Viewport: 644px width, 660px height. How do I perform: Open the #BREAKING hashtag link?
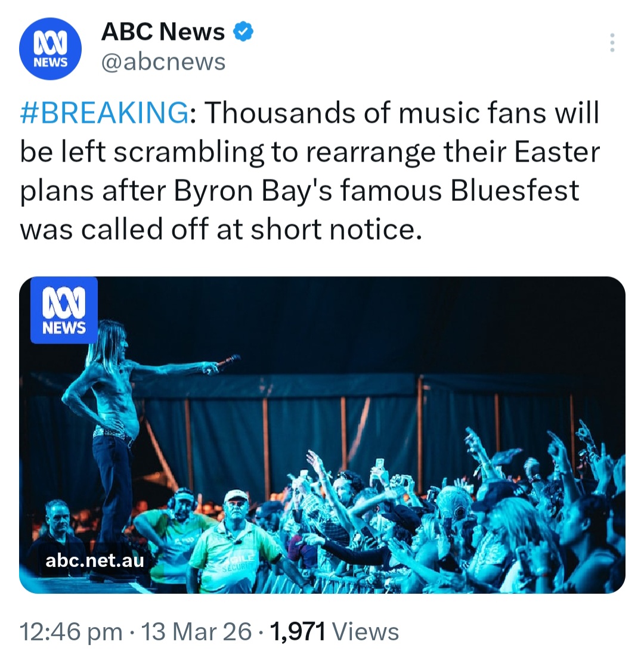104,113
